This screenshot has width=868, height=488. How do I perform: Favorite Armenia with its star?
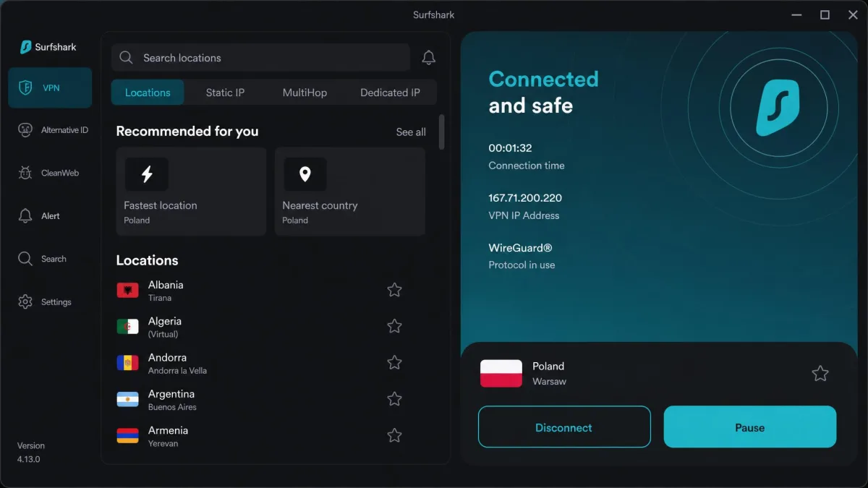tap(394, 435)
